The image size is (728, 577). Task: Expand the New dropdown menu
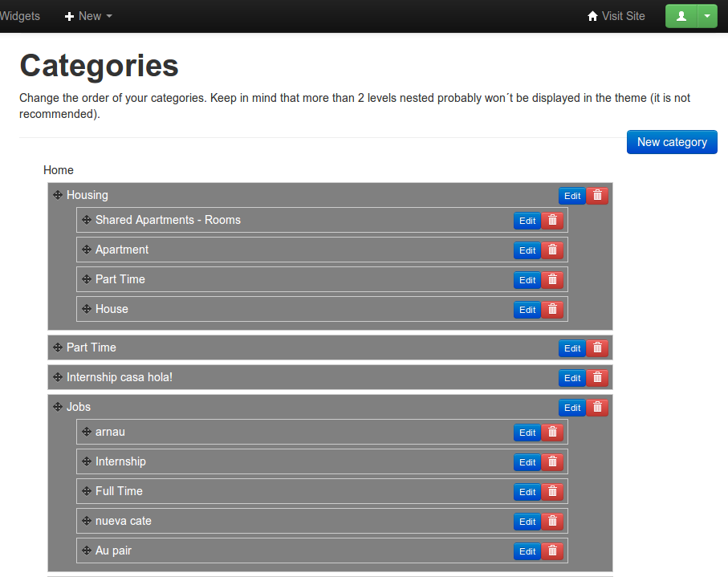click(88, 16)
